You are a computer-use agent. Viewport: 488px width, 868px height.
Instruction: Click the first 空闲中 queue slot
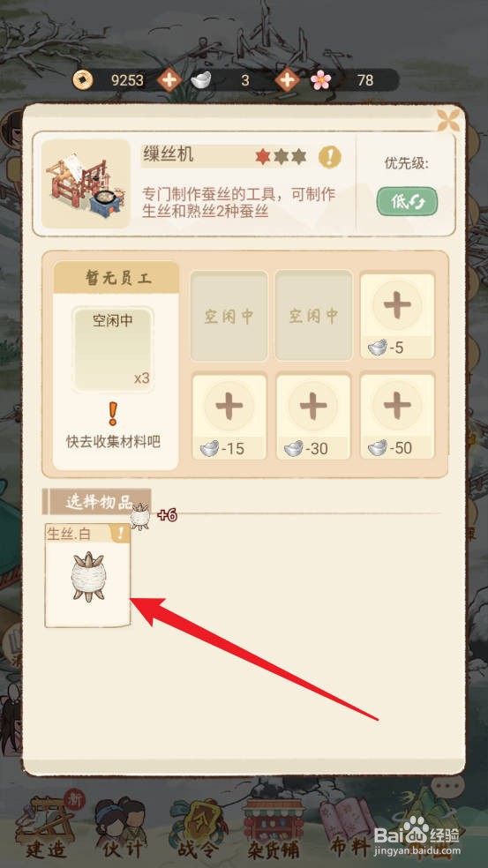229,316
